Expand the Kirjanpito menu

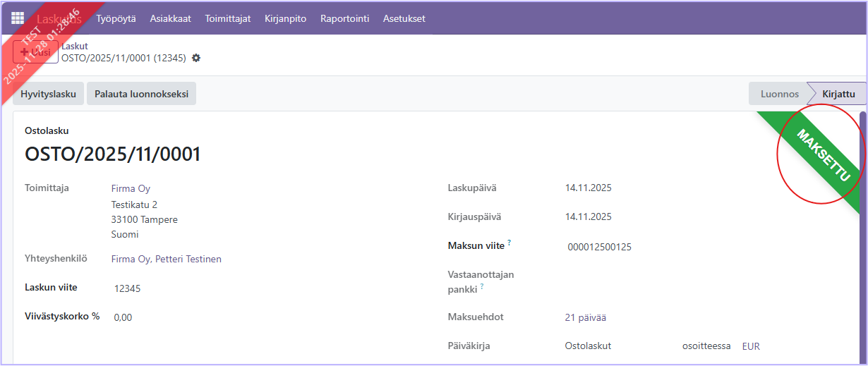pyautogui.click(x=285, y=18)
